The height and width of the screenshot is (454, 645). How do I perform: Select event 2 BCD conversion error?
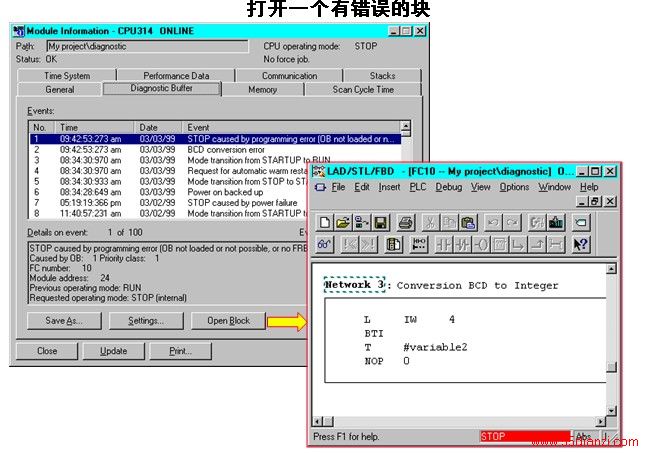coord(215,150)
